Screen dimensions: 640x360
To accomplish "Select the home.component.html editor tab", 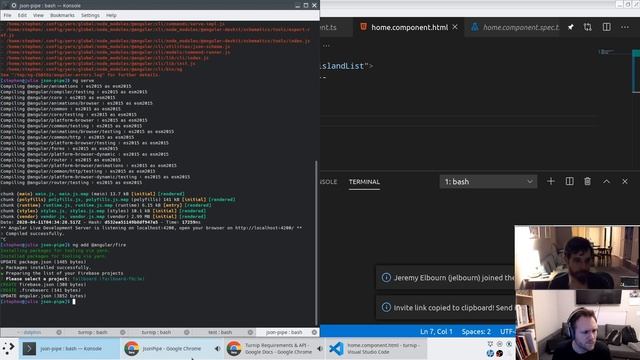I will click(x=409, y=27).
